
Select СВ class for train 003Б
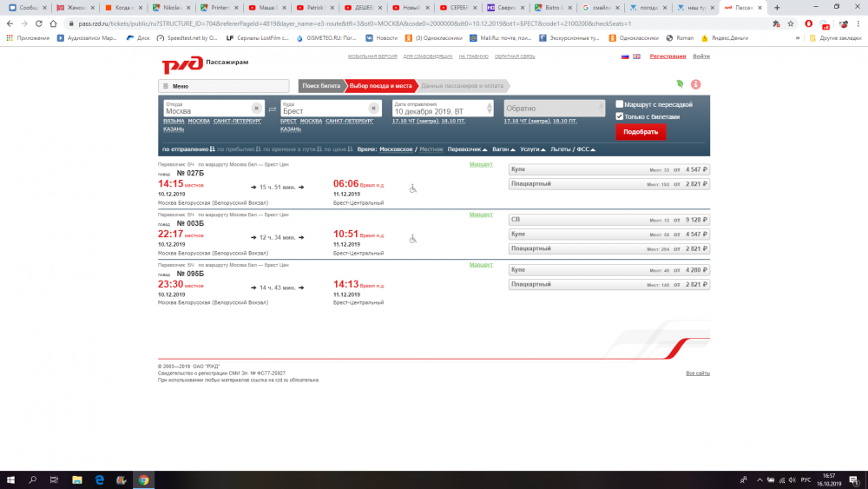pos(608,220)
